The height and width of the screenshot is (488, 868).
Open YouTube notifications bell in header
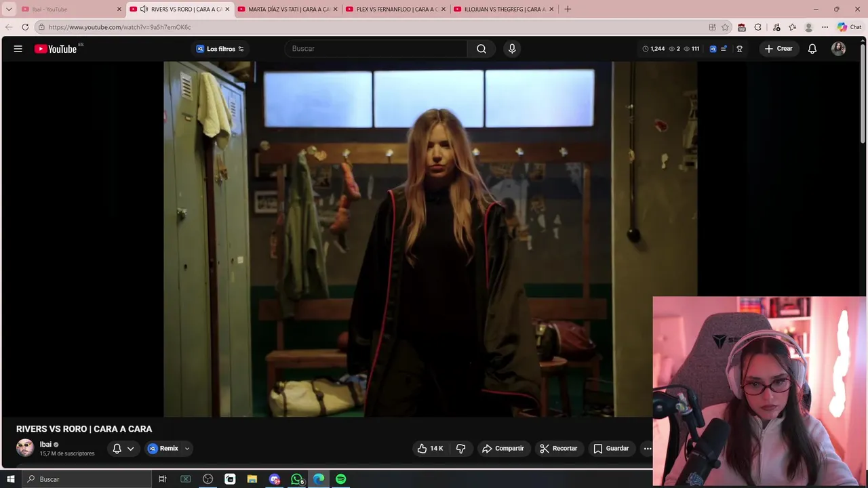point(812,49)
